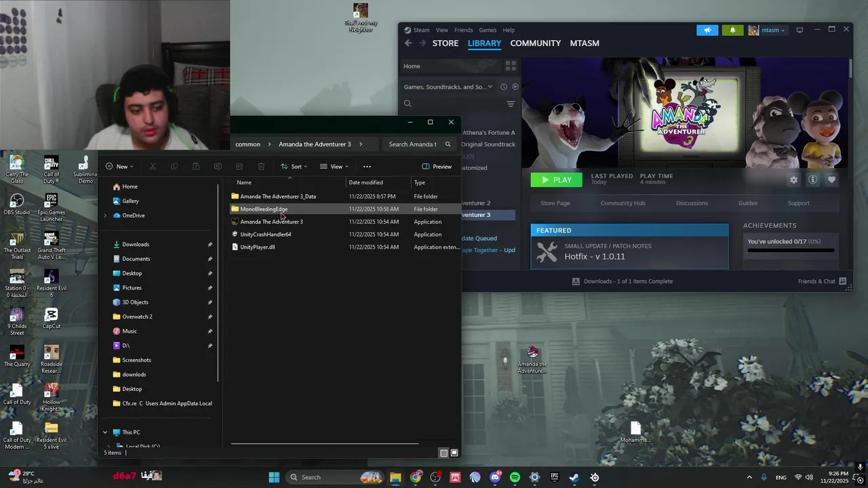Collapse the This PC tree node
The image size is (868, 488).
pos(105,432)
